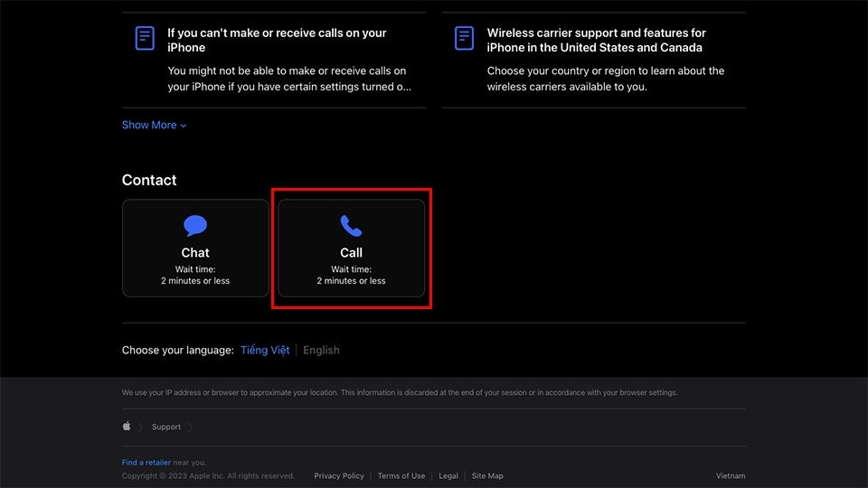This screenshot has width=868, height=488.
Task: Click the Copyright 2023 Apple Inc. text
Action: pyautogui.click(x=208, y=475)
